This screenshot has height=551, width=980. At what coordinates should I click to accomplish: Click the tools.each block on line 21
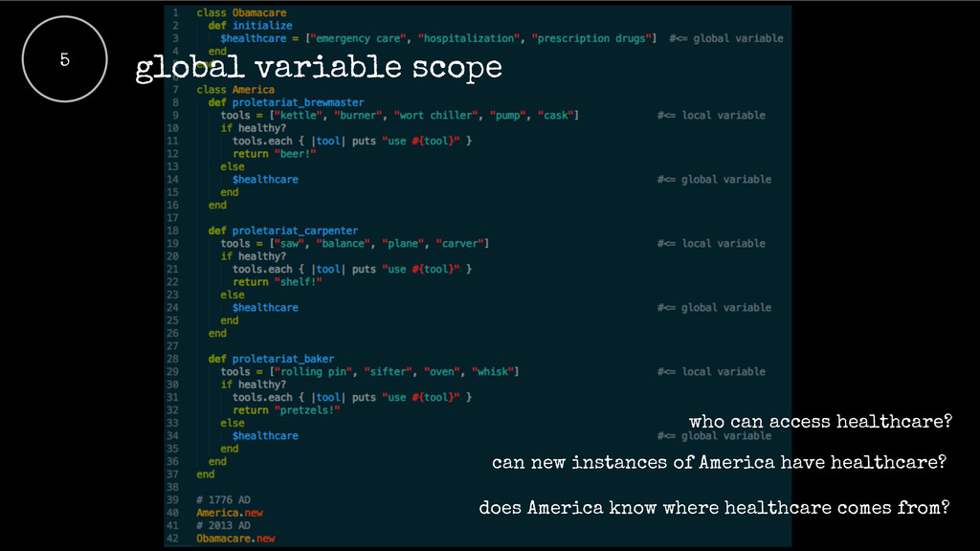click(x=352, y=269)
